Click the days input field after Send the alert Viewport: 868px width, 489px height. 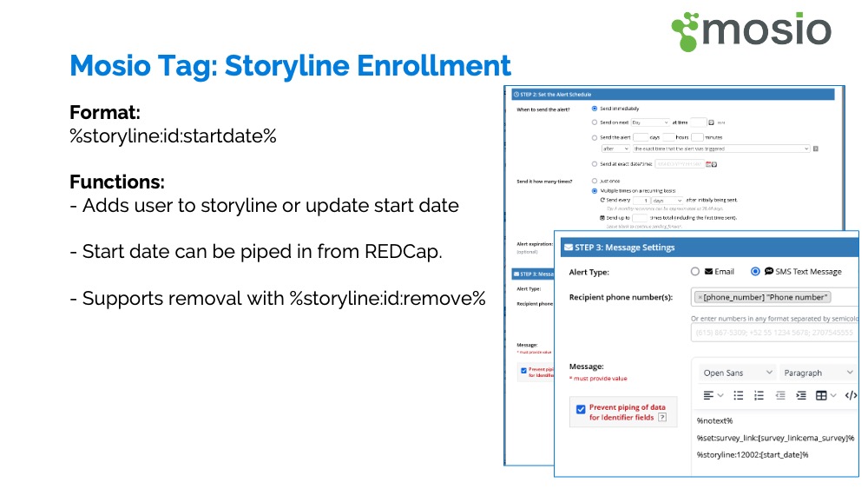(x=640, y=137)
